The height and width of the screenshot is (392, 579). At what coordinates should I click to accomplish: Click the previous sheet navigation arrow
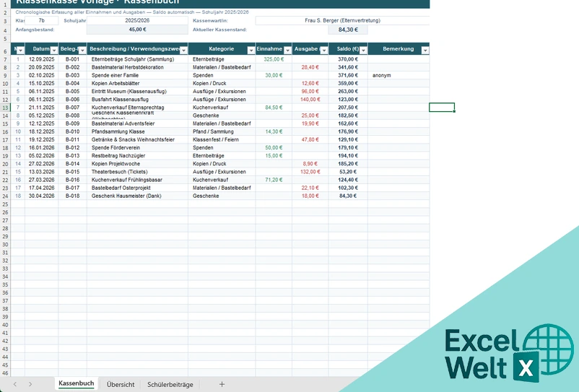[14, 384]
